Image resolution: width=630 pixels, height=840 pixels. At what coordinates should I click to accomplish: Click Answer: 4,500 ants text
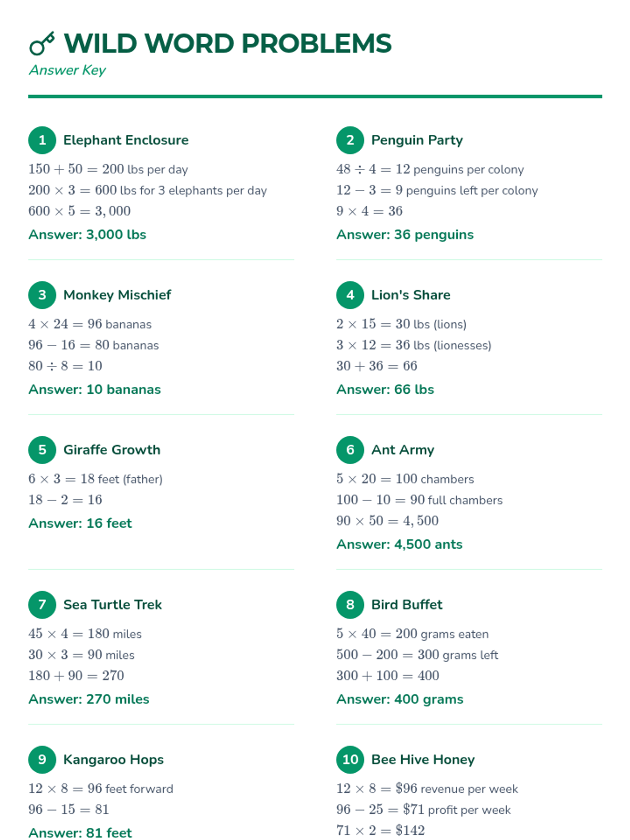400,544
